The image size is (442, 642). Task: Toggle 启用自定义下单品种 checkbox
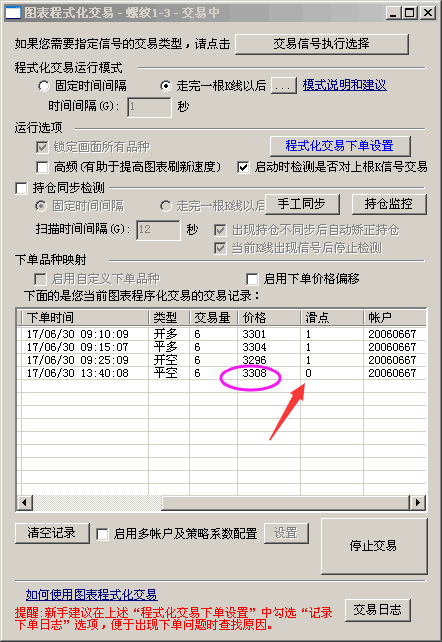[x=40, y=279]
